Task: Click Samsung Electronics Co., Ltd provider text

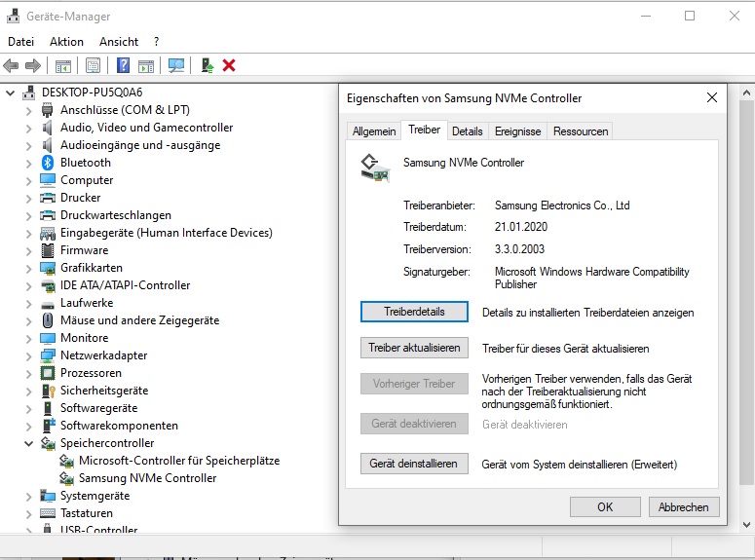Action: click(562, 205)
